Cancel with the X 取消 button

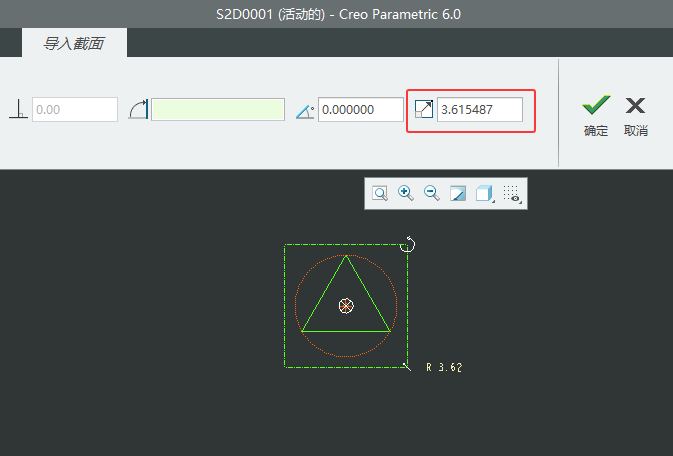pyautogui.click(x=636, y=115)
